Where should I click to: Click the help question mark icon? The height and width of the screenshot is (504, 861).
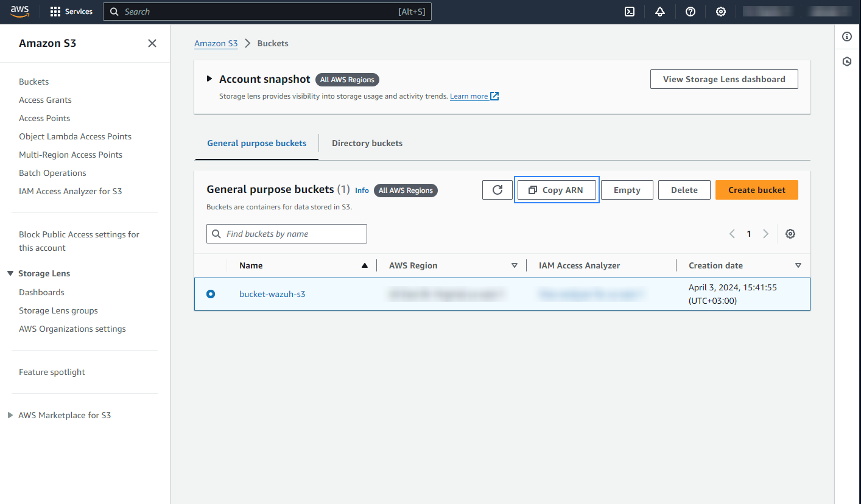(x=691, y=12)
